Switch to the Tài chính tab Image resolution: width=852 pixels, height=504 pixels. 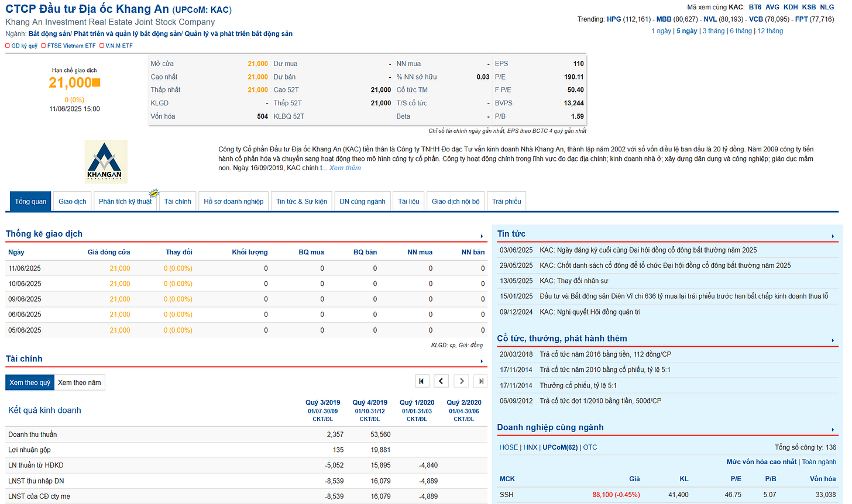(x=178, y=201)
